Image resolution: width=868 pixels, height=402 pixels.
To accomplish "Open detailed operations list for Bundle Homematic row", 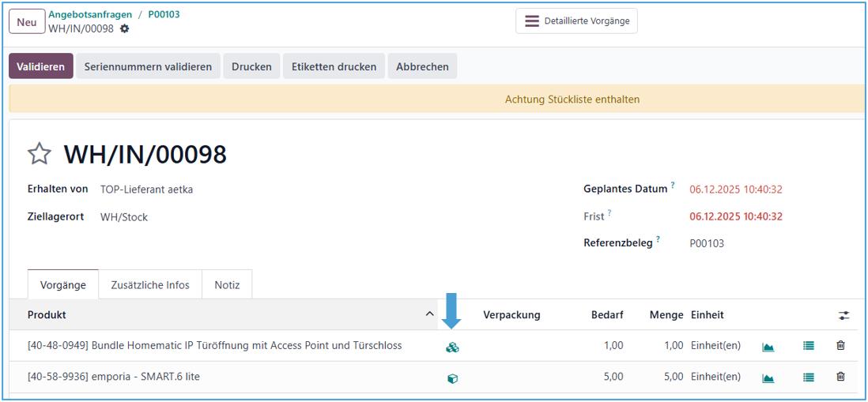I will click(x=808, y=347).
